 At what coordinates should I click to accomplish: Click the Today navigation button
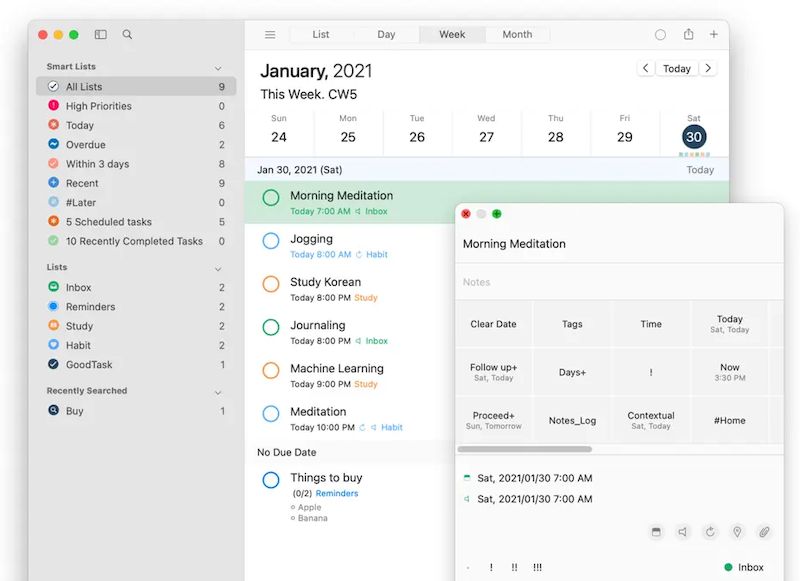(x=677, y=68)
